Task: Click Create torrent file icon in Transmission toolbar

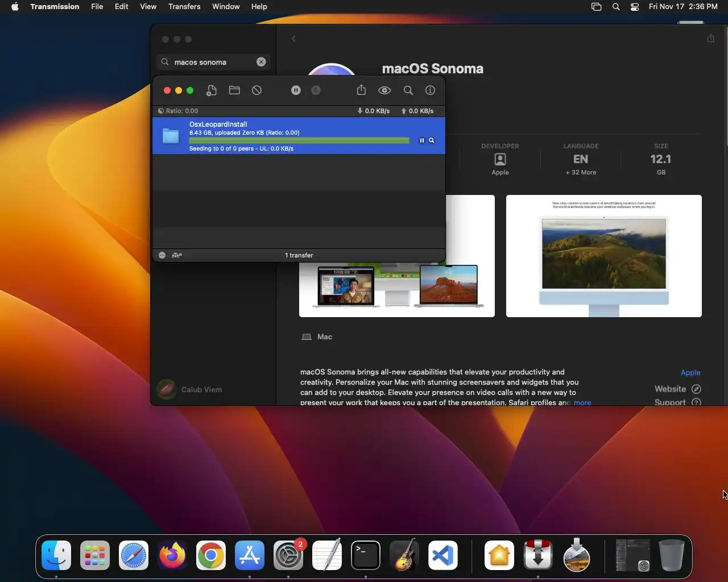Action: 212,90
